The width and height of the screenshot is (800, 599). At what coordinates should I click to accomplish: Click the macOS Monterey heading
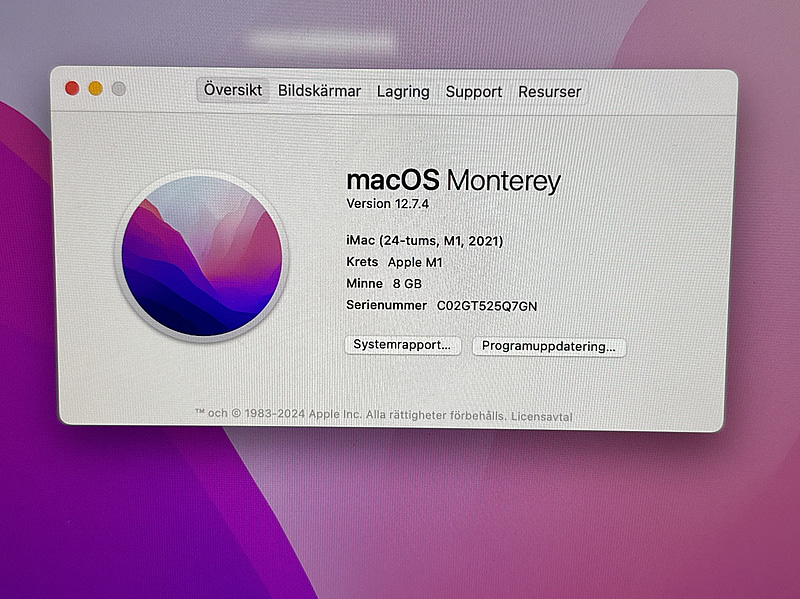coord(454,181)
